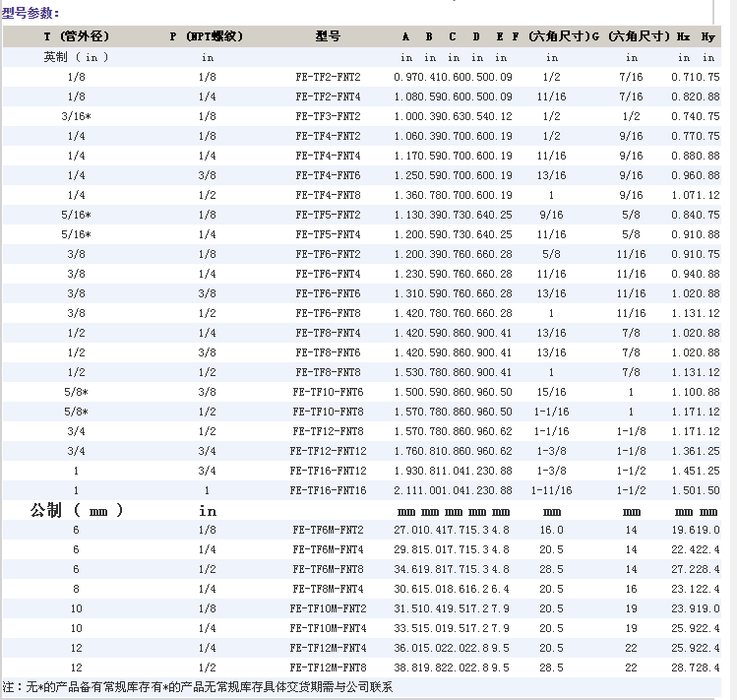The image size is (737, 700).
Task: Select model FE-TF6-FNT8
Action: pos(328,314)
